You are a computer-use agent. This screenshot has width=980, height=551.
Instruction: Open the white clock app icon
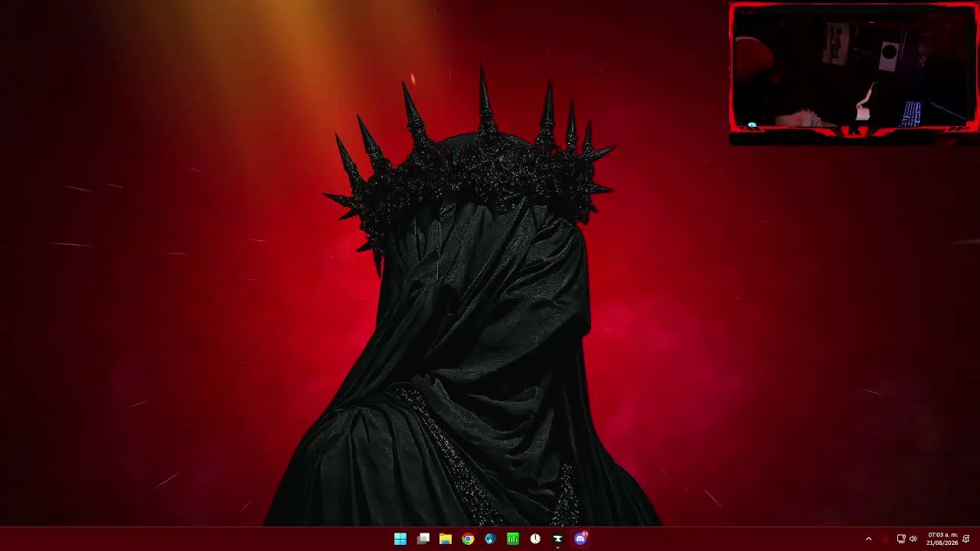tap(535, 539)
